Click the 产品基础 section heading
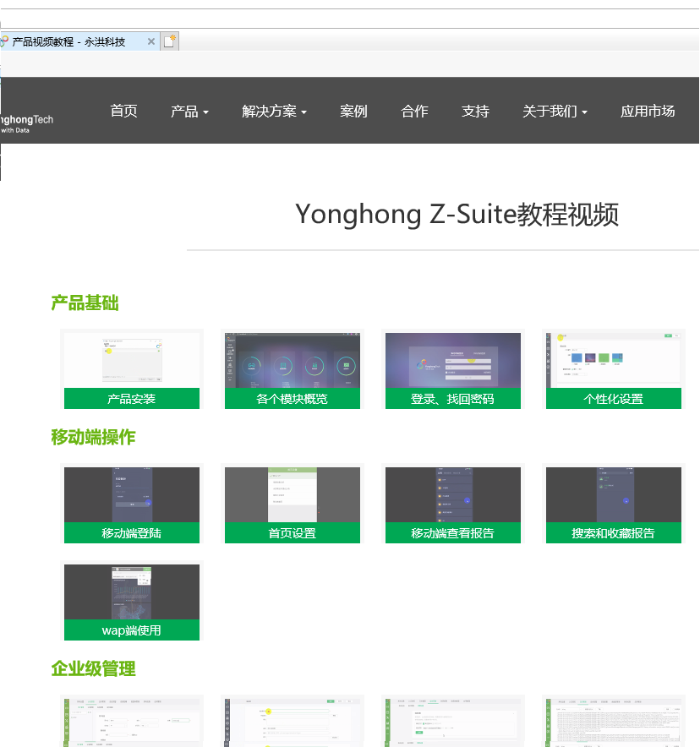 [x=85, y=303]
